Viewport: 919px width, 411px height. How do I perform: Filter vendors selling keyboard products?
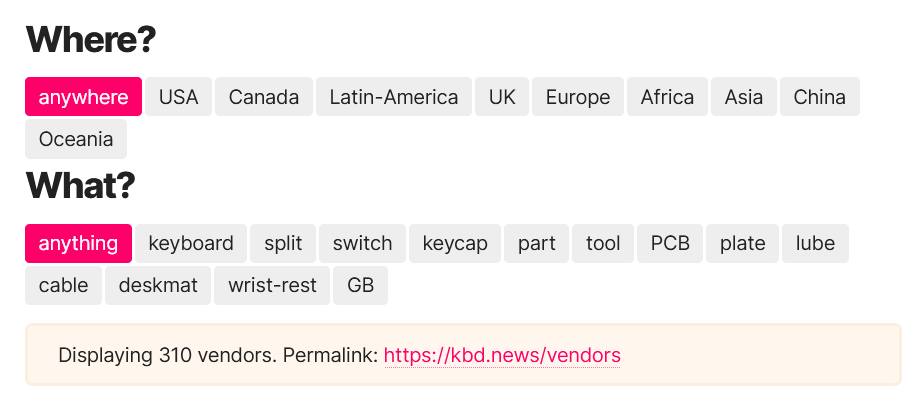[x=190, y=243]
